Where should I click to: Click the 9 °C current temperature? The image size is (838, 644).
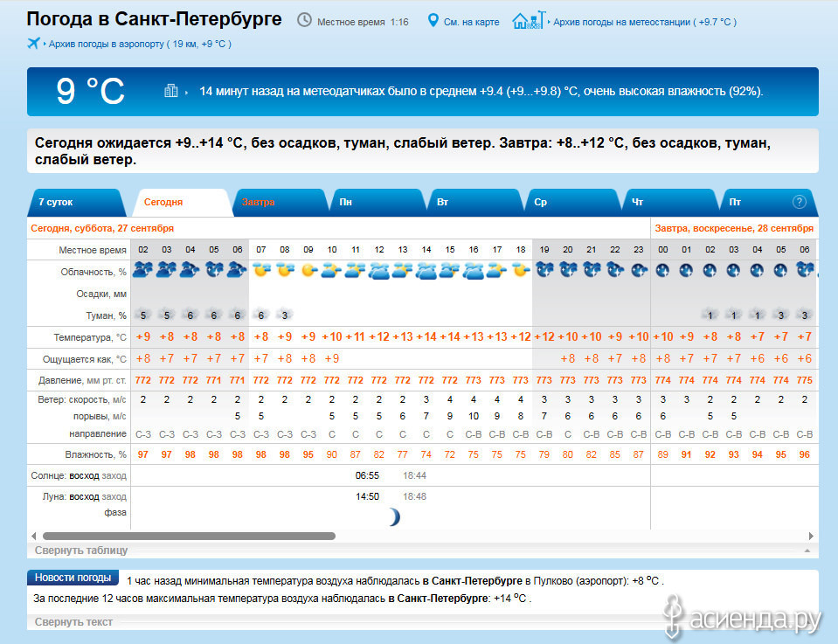90,91
